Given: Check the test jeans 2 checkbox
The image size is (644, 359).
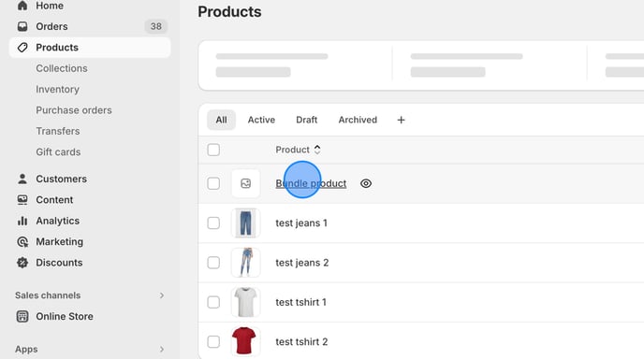Looking at the screenshot, I should 213,263.
